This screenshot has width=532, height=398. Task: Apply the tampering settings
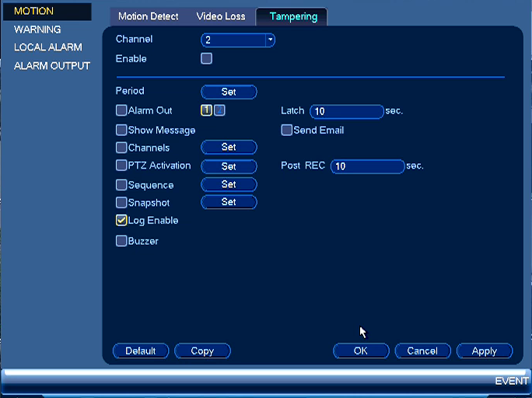[x=484, y=351]
